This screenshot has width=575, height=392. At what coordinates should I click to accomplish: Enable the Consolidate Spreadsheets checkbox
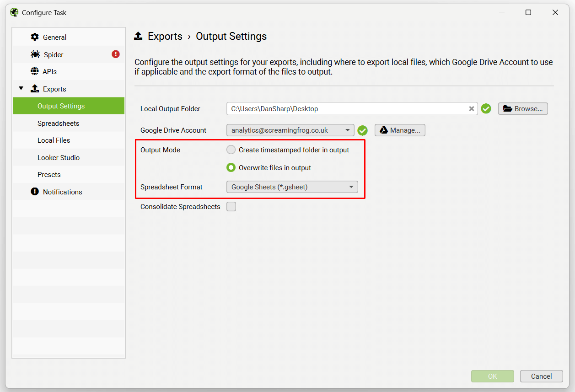point(231,206)
